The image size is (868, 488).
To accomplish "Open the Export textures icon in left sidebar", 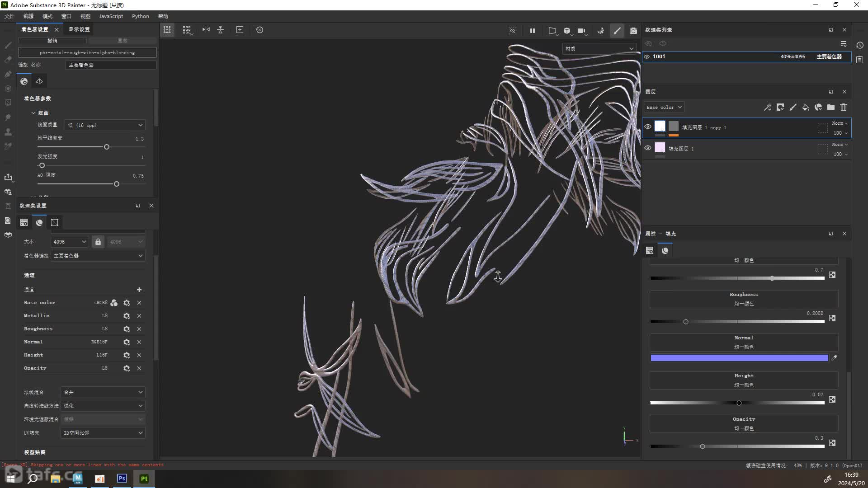I will pyautogui.click(x=8, y=177).
